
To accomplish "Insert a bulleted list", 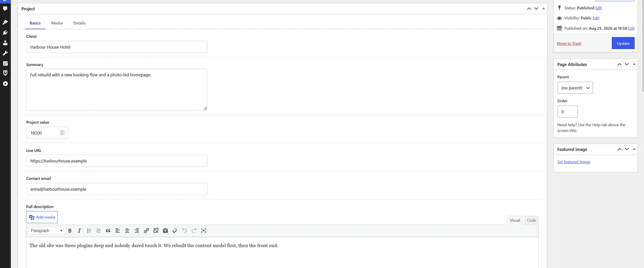I will tap(89, 231).
